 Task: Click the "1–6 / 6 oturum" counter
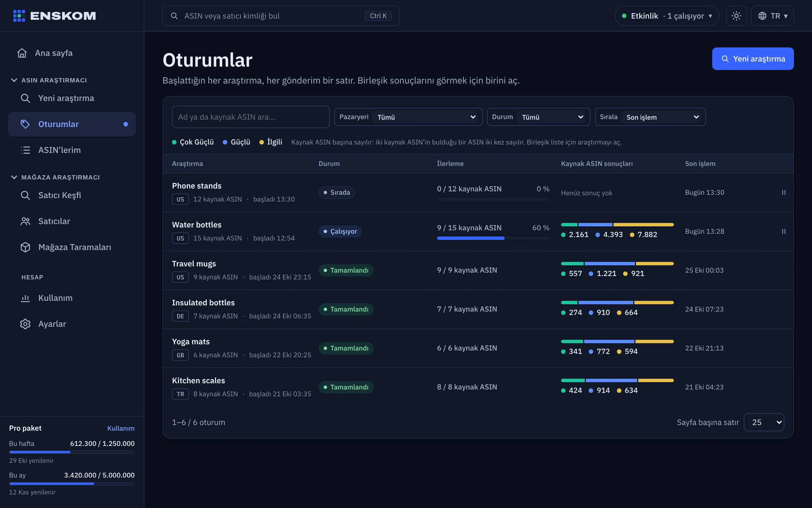(x=199, y=422)
